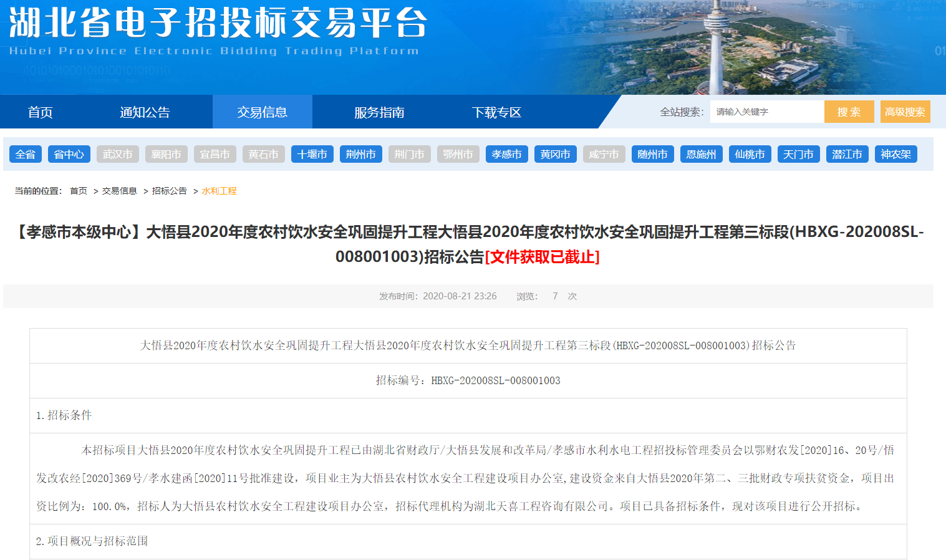The image size is (946, 560).
Task: Go to the 下载专区 tab
Action: pyautogui.click(x=496, y=112)
